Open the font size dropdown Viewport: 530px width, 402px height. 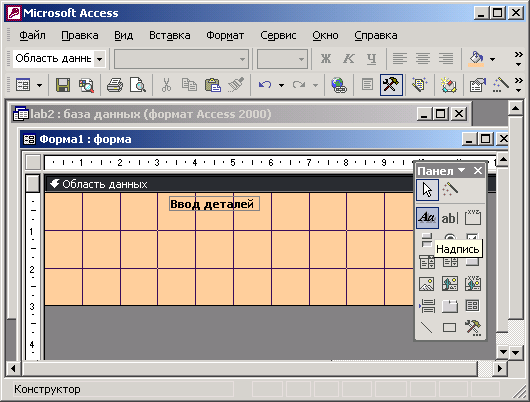[x=301, y=60]
